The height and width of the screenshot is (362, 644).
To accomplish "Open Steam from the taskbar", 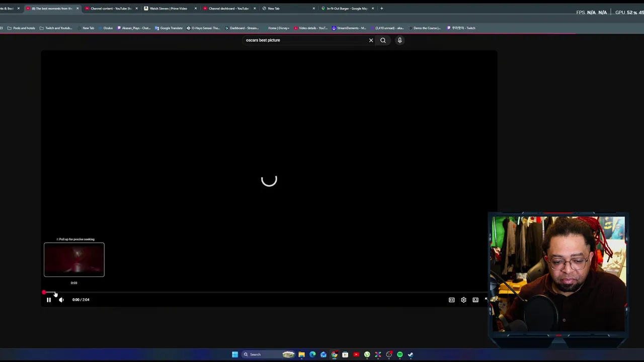I will [x=411, y=354].
